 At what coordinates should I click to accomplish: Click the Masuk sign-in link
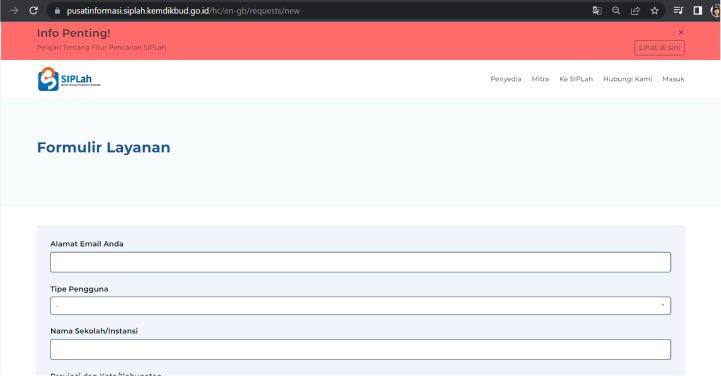point(673,79)
